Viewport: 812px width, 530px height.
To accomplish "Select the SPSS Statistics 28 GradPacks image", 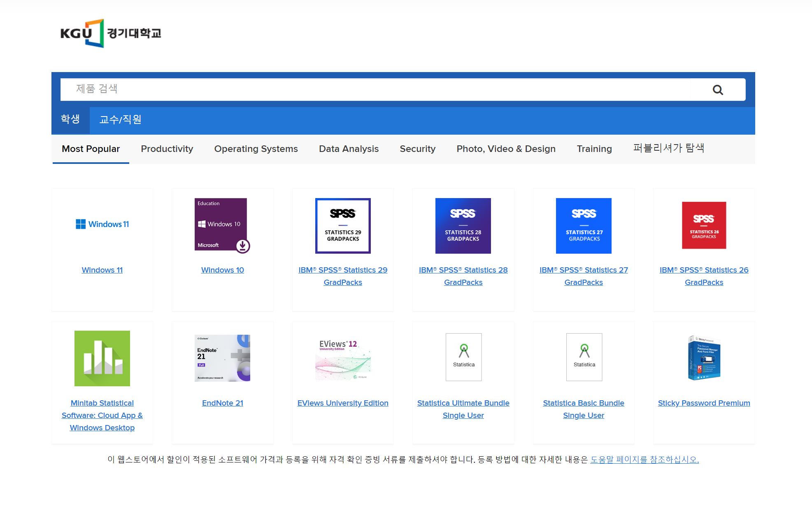I will (x=463, y=226).
